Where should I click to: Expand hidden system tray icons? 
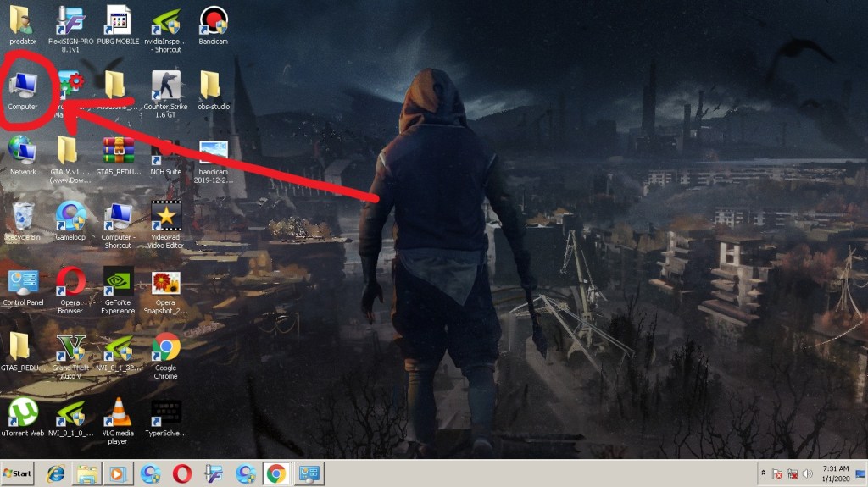coord(762,473)
